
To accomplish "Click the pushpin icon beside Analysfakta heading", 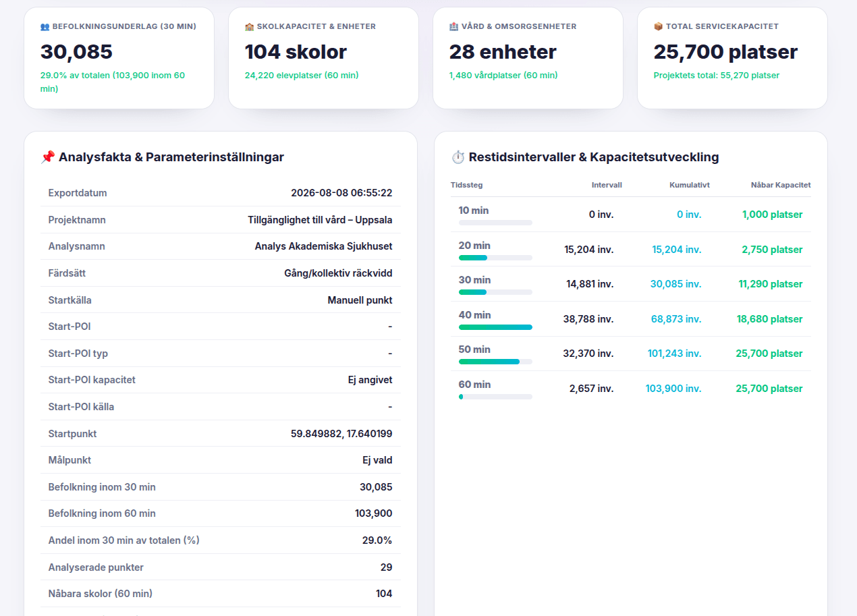I will [x=48, y=157].
